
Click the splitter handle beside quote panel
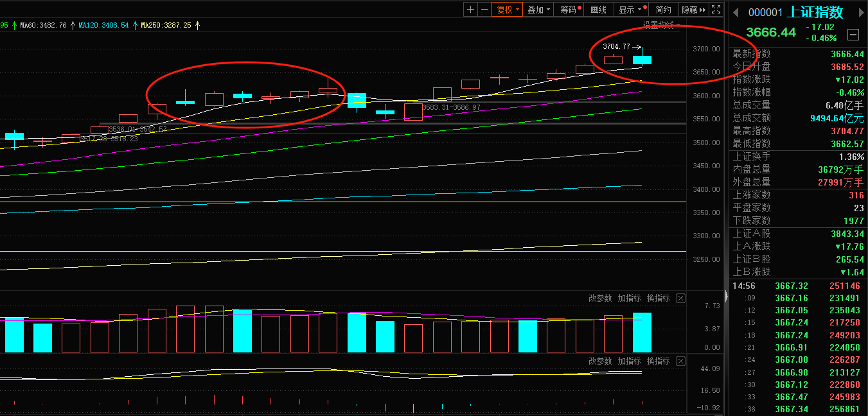(727, 296)
